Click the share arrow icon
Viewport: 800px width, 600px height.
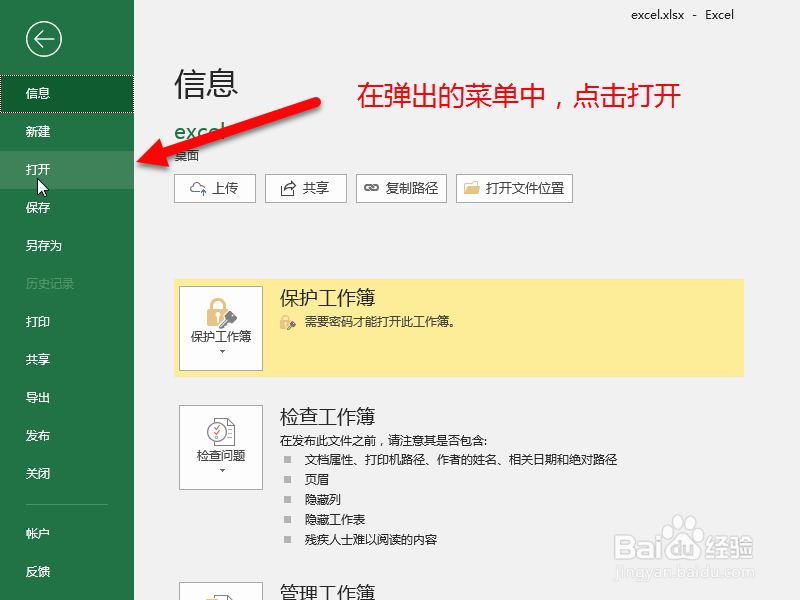coord(288,188)
